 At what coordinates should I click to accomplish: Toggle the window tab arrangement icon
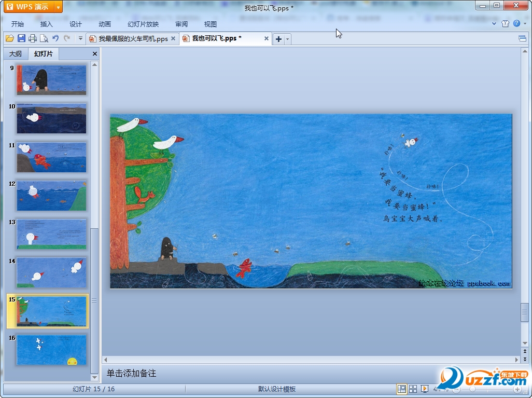[523, 38]
